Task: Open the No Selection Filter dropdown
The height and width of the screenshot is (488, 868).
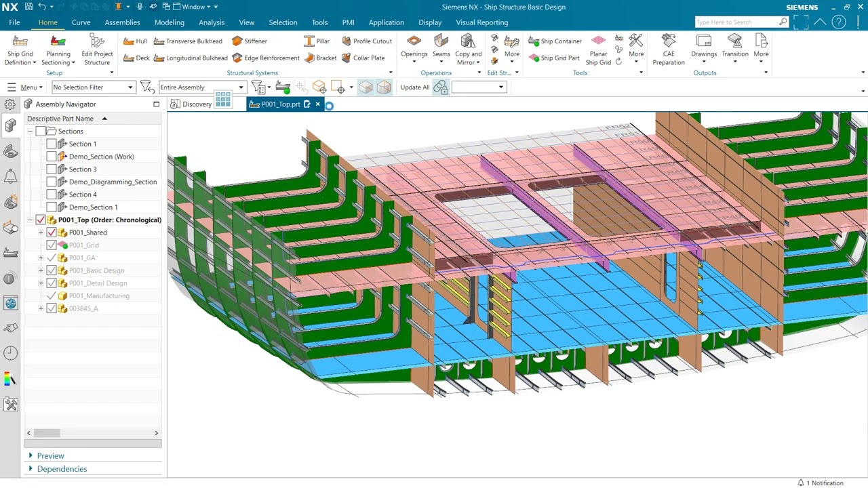Action: 93,87
